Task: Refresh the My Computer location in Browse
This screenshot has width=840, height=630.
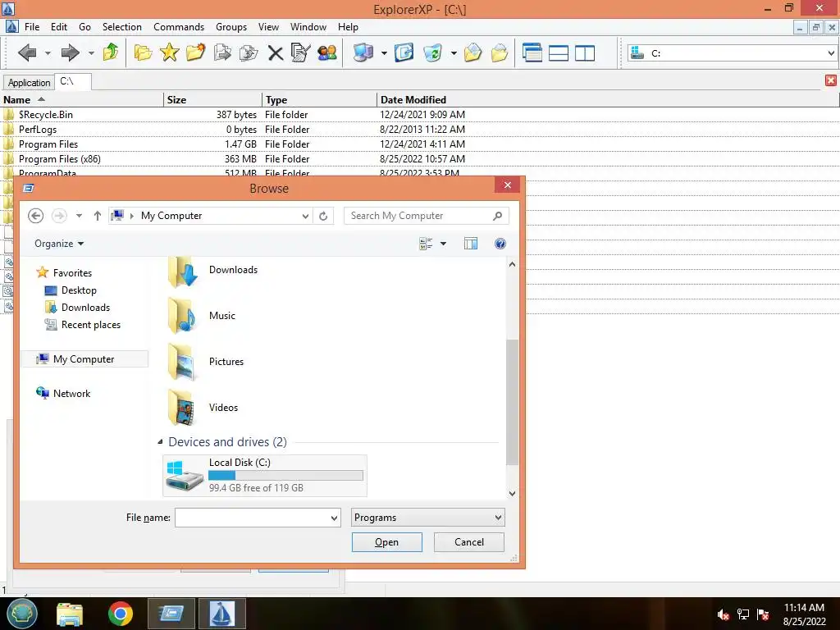Action: tap(323, 216)
